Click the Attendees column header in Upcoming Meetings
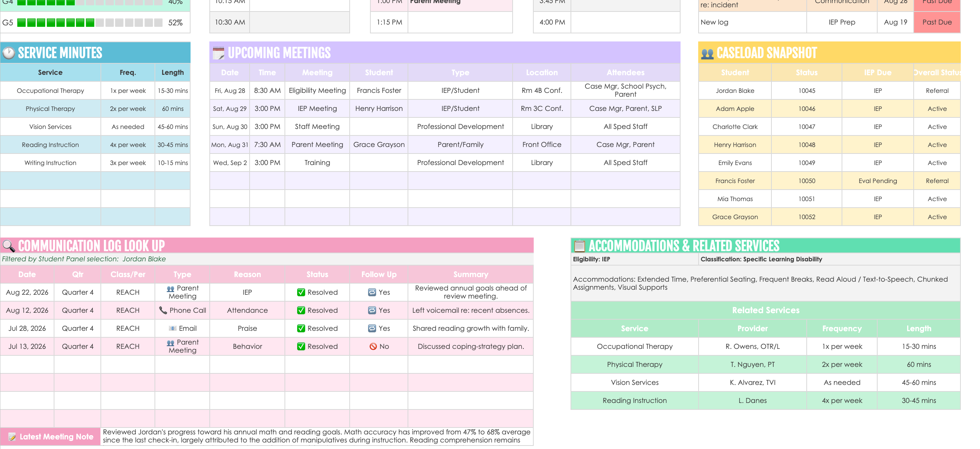The width and height of the screenshot is (980, 449). [x=625, y=73]
